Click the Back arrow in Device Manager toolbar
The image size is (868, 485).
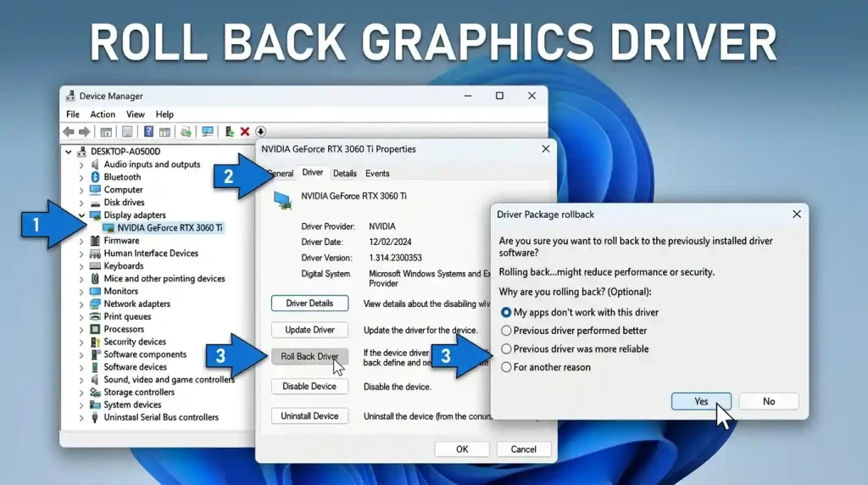coord(69,131)
